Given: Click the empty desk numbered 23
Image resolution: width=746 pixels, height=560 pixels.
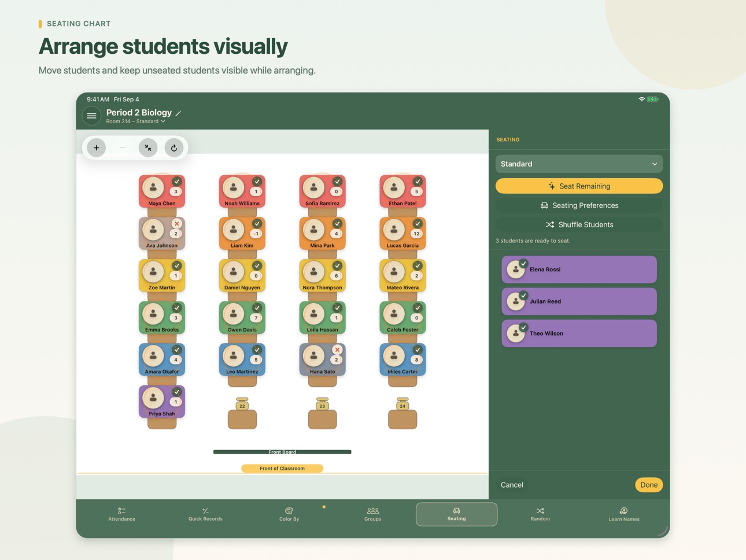Looking at the screenshot, I should tap(323, 413).
